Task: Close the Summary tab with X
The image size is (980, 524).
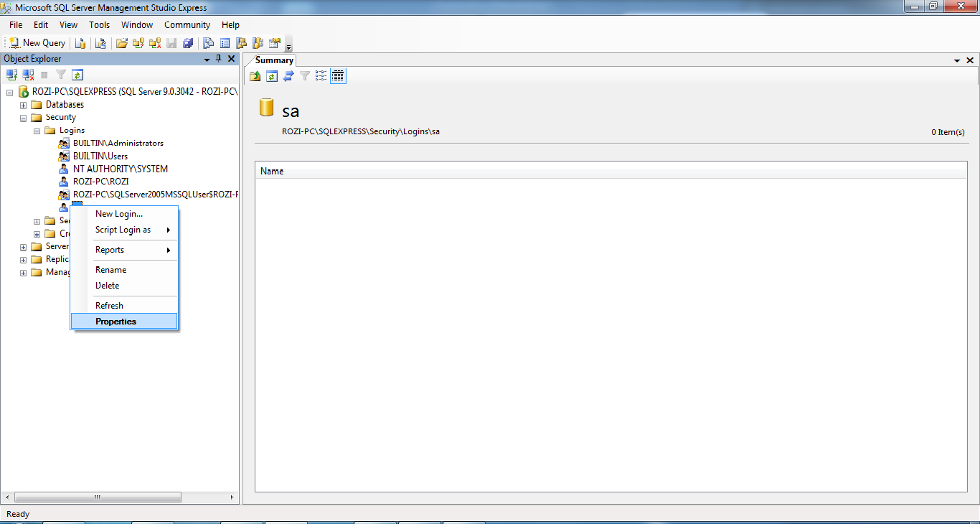Action: point(970,61)
